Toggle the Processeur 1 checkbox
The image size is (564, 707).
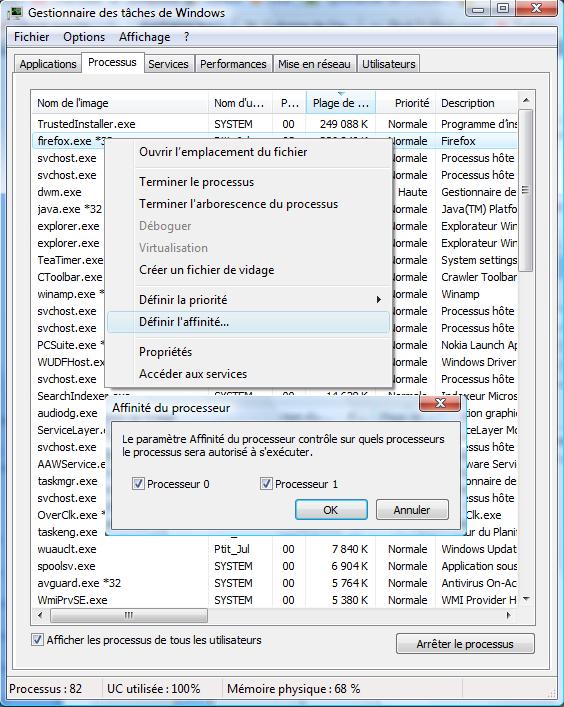(x=266, y=484)
